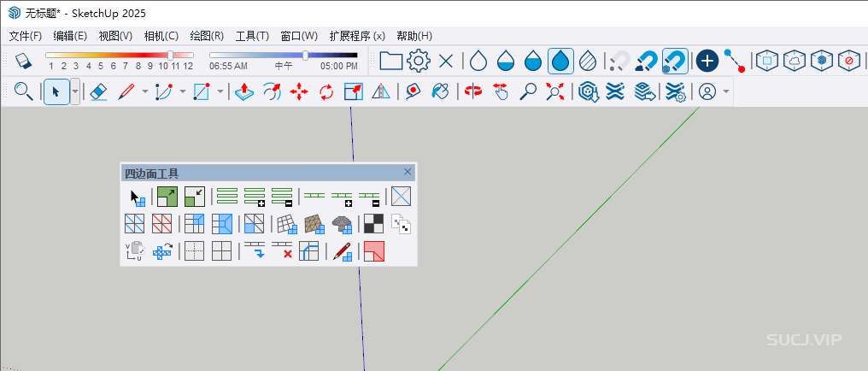Toggle the fully filled water drop
Image resolution: width=868 pixels, height=371 pixels.
[560, 61]
